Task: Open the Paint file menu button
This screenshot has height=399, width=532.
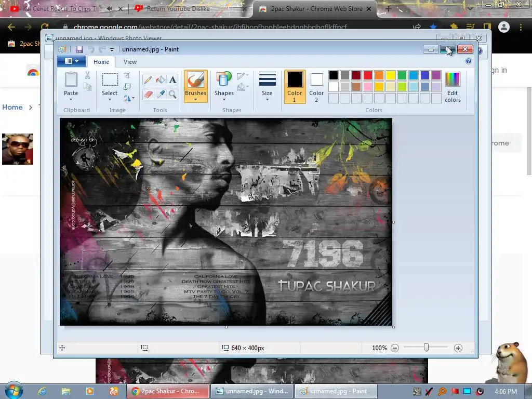Action: pos(71,61)
